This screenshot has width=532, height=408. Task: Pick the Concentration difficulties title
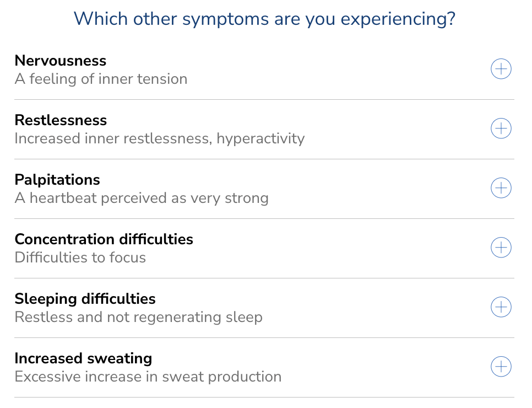pos(104,239)
